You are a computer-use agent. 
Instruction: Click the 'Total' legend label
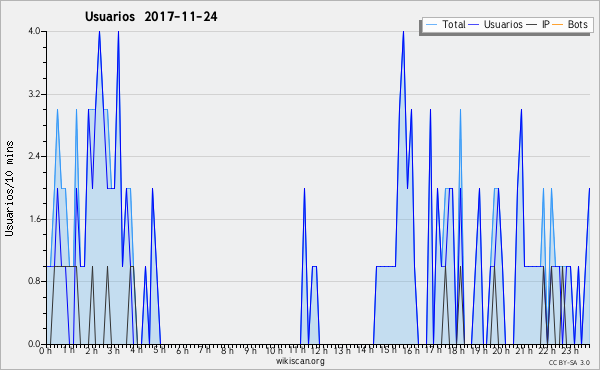point(454,24)
